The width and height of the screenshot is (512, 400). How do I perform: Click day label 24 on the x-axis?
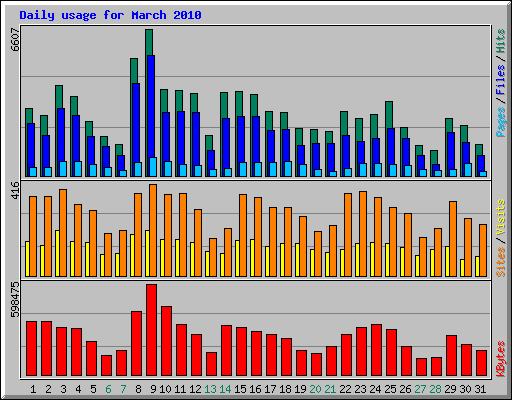[375, 389]
